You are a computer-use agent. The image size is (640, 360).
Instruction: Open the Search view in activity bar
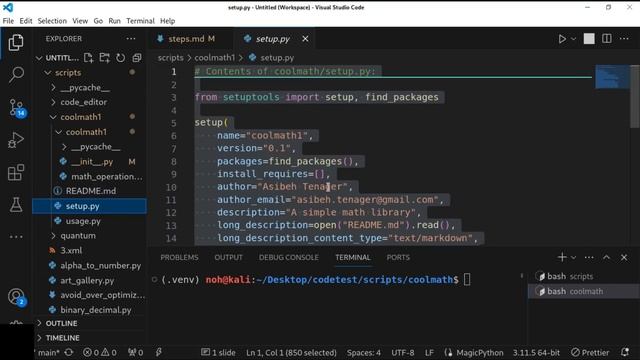[x=16, y=75]
